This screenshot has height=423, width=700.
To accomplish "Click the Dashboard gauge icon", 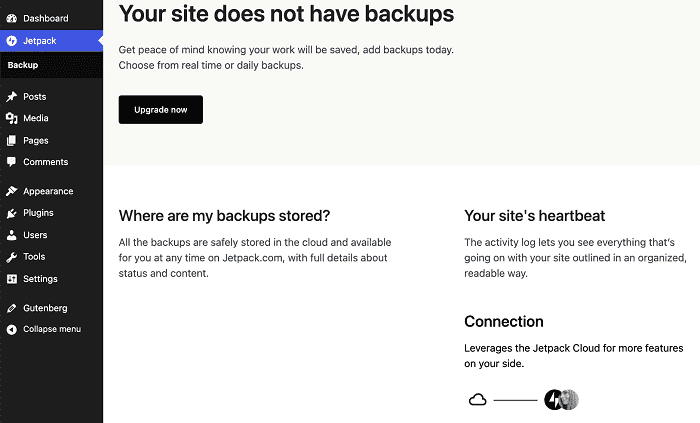I will tap(12, 18).
